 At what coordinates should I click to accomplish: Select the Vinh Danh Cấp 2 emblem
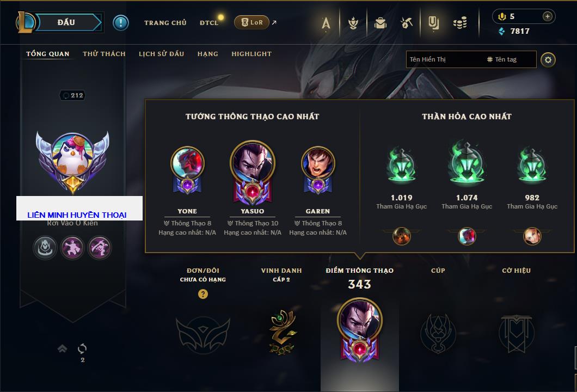tap(282, 332)
